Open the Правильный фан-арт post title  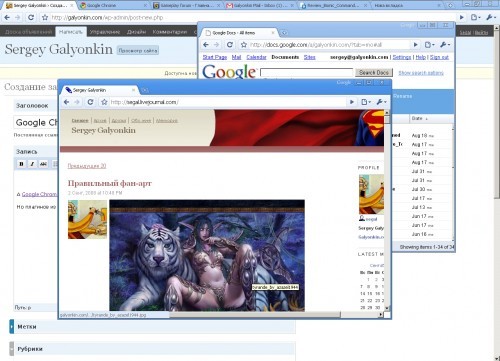click(x=110, y=183)
